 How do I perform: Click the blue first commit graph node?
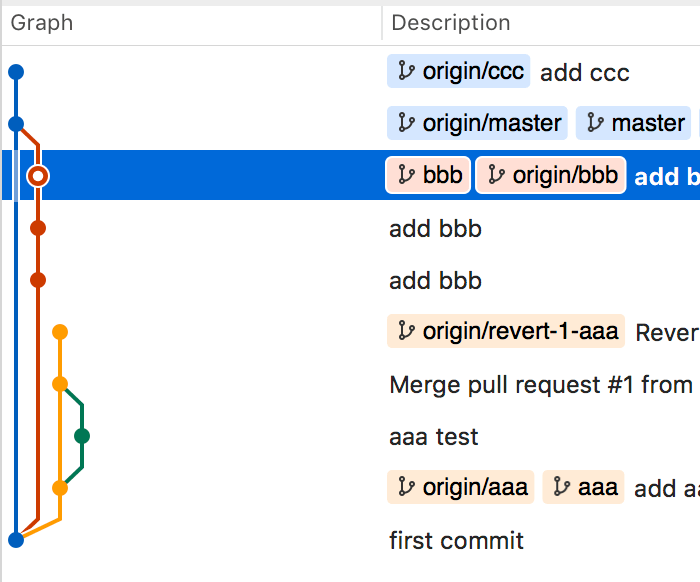(15, 540)
